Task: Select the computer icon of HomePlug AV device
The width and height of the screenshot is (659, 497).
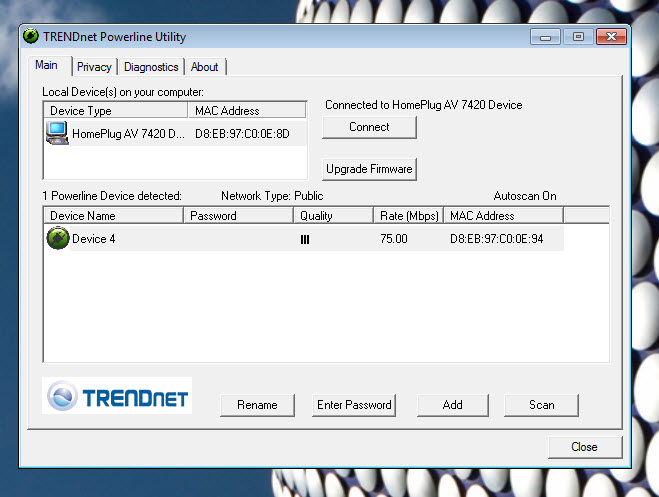Action: (57, 133)
